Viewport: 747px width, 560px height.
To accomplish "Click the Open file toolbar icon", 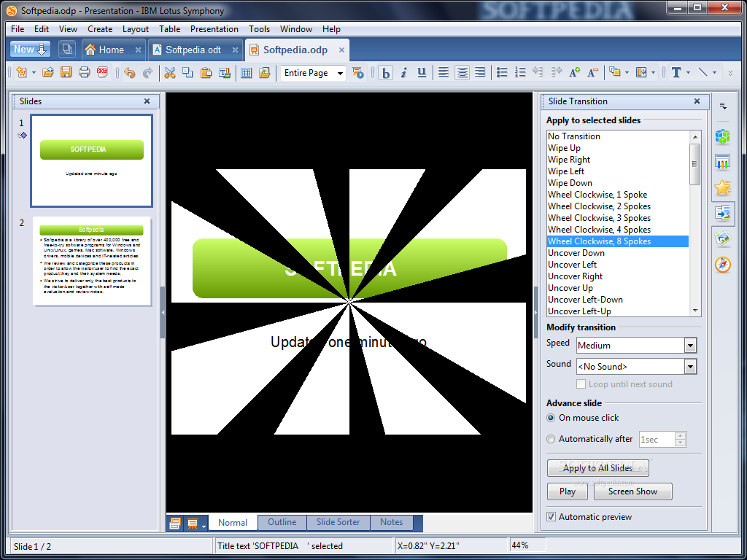I will point(47,72).
